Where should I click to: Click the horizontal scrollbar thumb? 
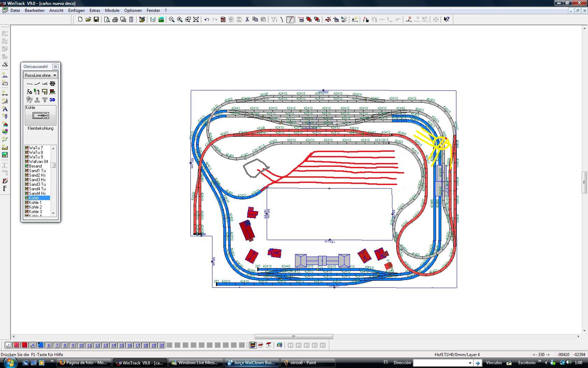click(294, 336)
